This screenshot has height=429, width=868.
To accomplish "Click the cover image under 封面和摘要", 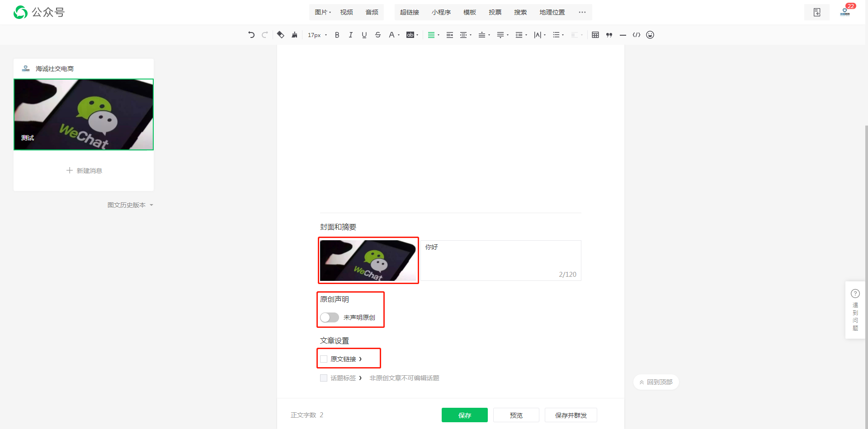I will (x=368, y=261).
